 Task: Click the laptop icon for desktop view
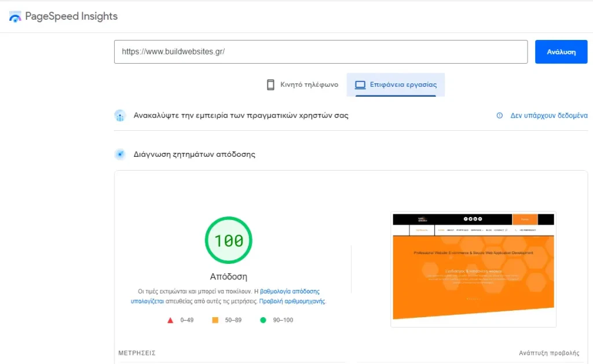(360, 84)
